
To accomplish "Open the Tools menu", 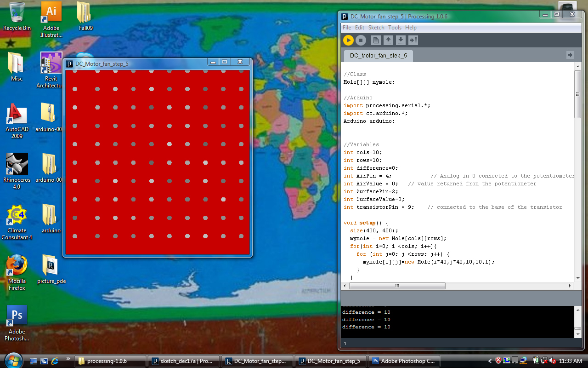I will (395, 28).
